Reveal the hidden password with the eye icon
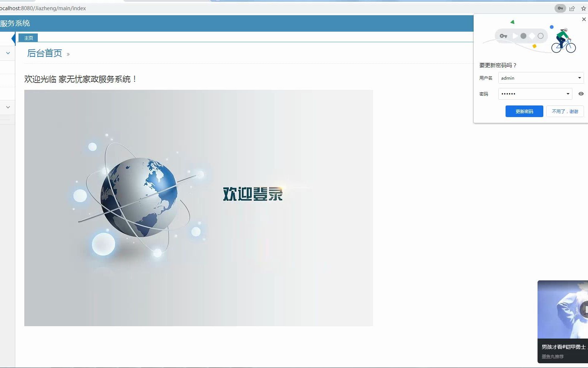Screen dimensions: 588x368 [x=580, y=93]
